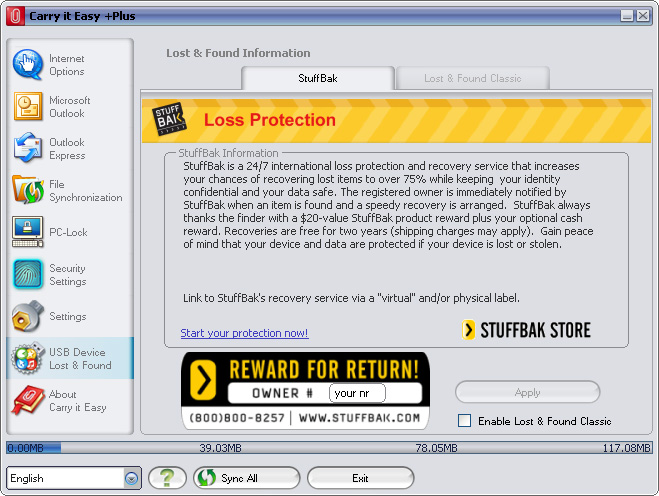Click the Apply button
Screen dimensions: 659x496
[x=527, y=392]
